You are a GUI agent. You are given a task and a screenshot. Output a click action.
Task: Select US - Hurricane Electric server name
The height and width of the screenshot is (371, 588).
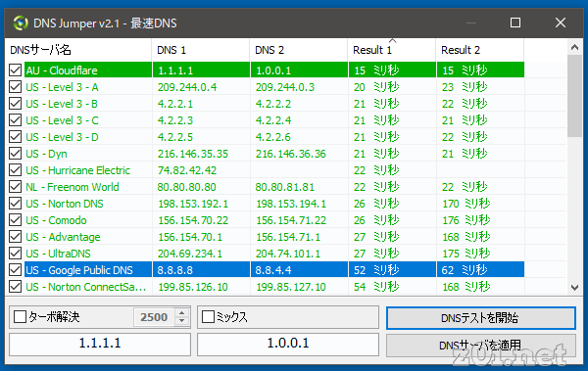click(77, 170)
